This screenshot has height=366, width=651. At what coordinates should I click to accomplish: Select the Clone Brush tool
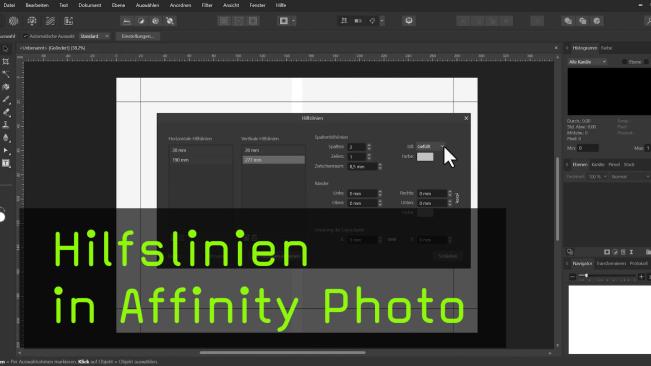click(6, 125)
